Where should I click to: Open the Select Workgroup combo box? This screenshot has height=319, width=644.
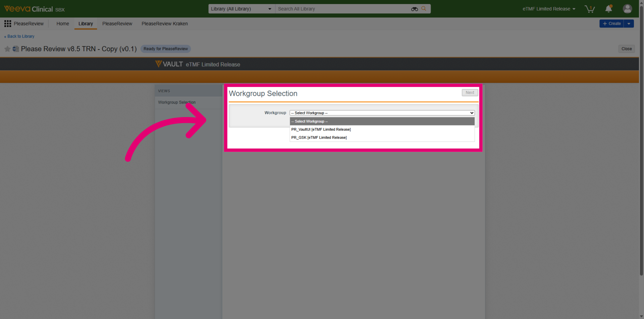tap(382, 113)
